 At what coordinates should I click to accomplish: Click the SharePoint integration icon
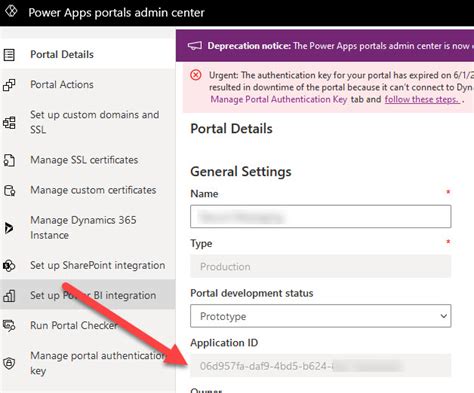click(9, 266)
